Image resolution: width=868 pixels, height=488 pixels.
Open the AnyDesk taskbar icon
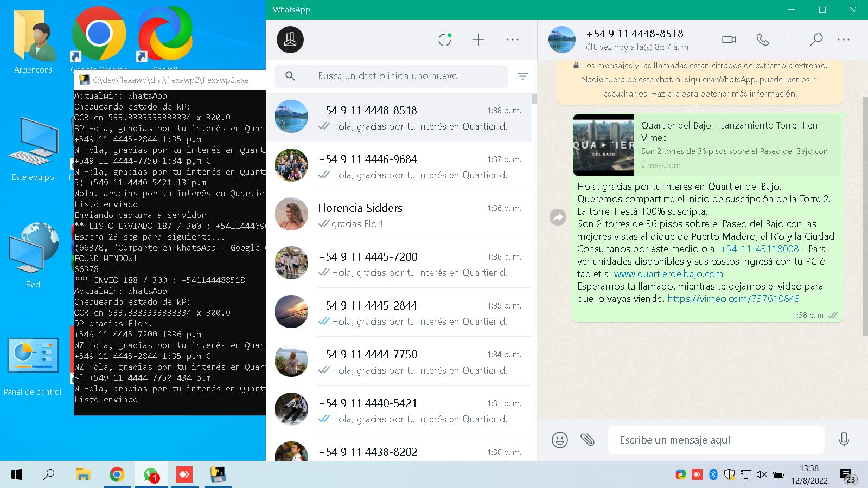[x=184, y=475]
